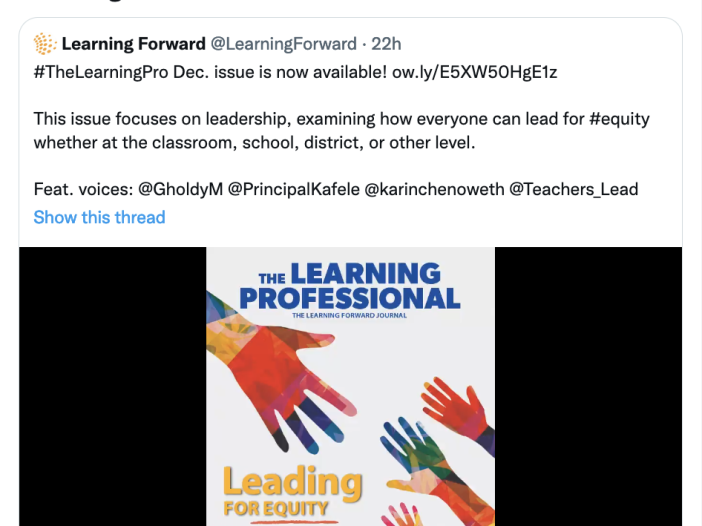Visit the @karinchenoweth mention
Screen dimensions: 702x526
[x=434, y=189]
